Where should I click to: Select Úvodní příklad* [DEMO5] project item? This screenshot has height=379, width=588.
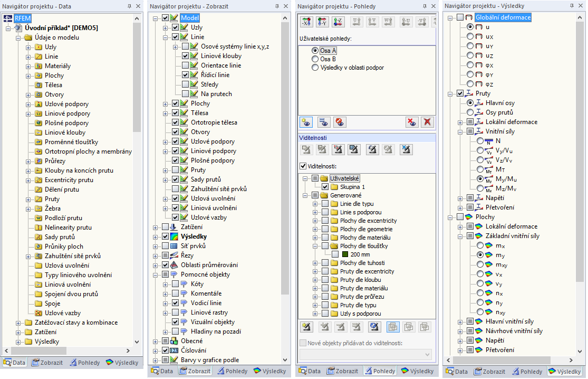(61, 28)
